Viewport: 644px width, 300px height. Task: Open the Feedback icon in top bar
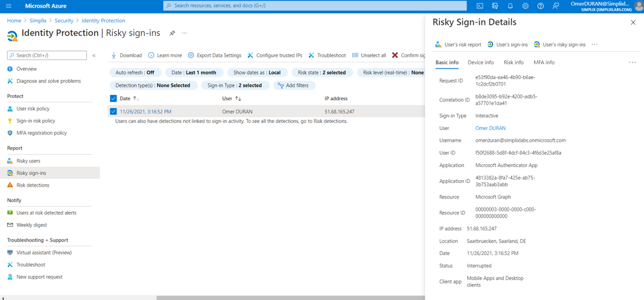(x=556, y=6)
